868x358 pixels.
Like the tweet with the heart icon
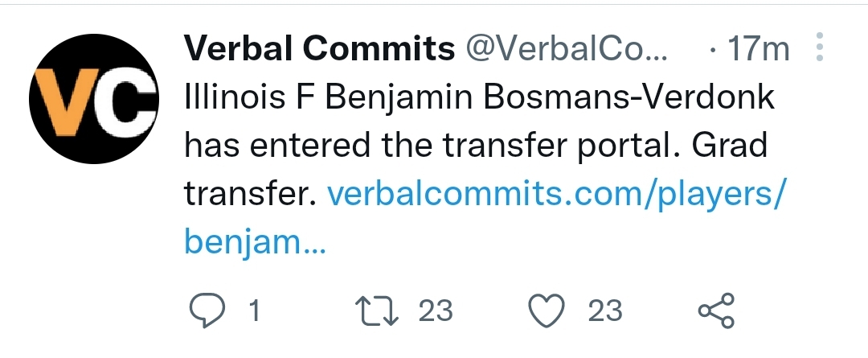click(x=550, y=310)
